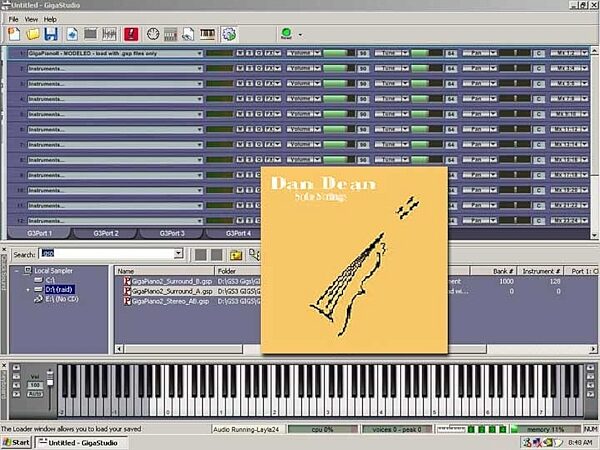Close the keyboard pane with its X

coord(4,366)
